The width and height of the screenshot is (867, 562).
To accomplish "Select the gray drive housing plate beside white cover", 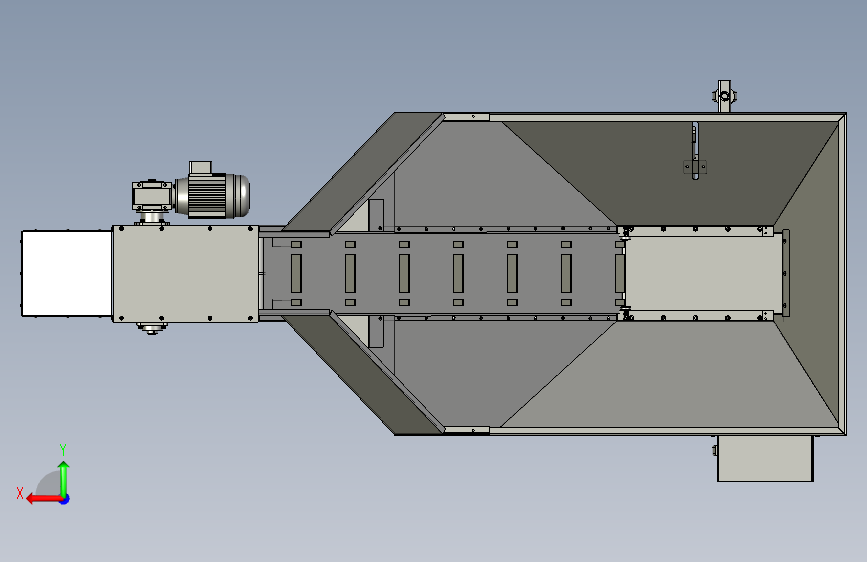I will [x=185, y=274].
